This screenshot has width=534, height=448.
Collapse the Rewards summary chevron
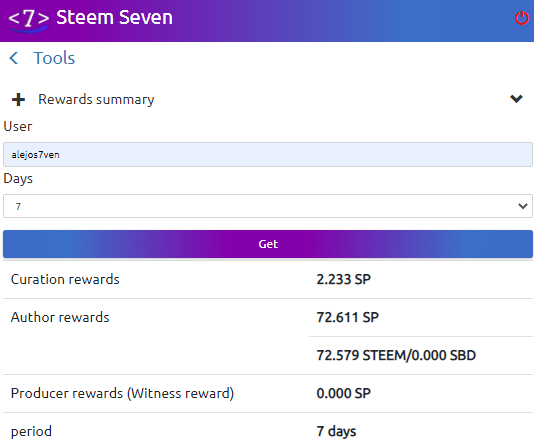coord(516,99)
